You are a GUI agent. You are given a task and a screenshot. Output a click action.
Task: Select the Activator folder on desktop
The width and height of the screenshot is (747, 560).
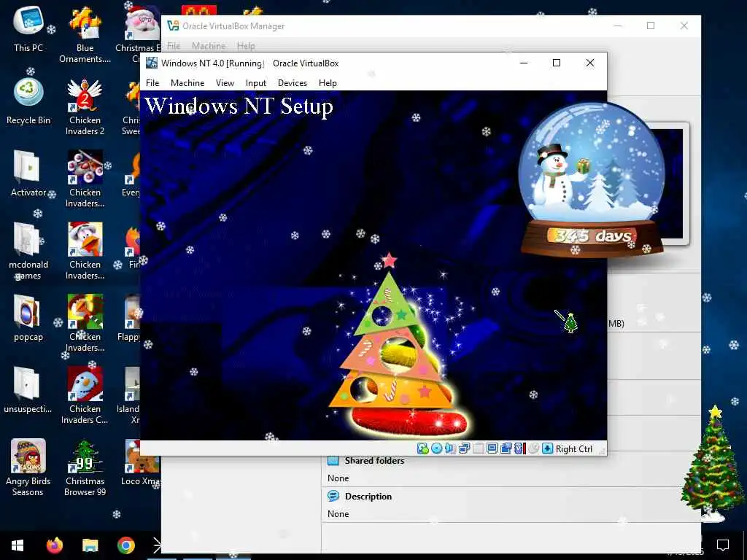pyautogui.click(x=28, y=174)
